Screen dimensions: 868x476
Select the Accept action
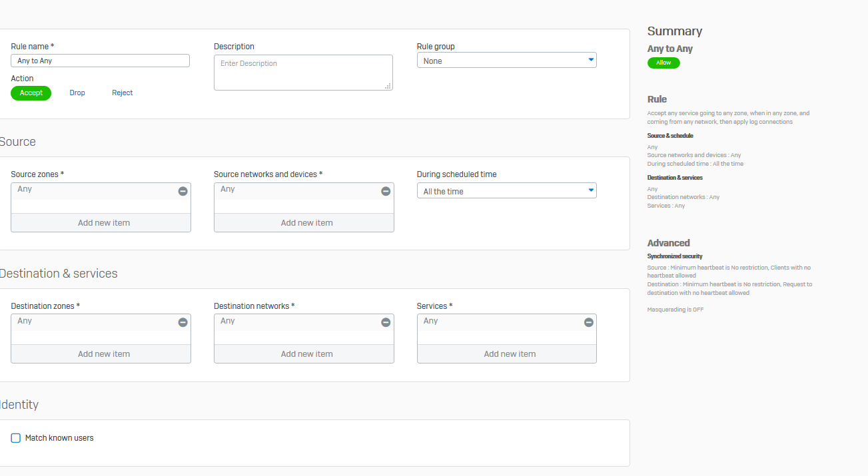pyautogui.click(x=31, y=93)
